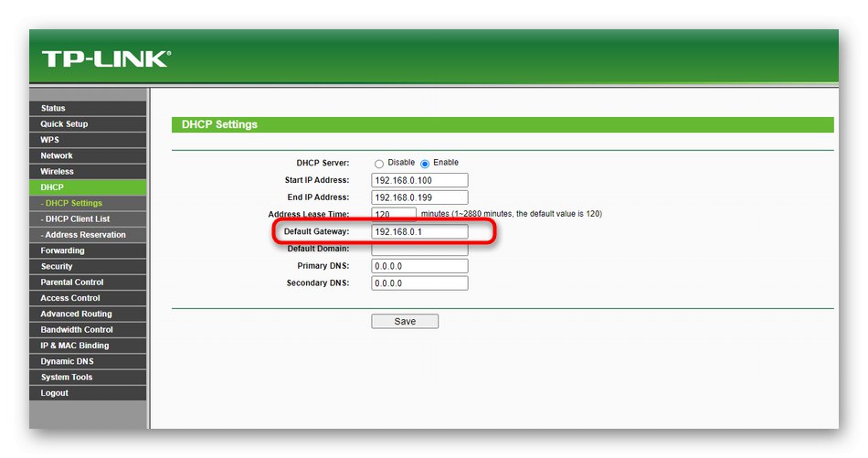Click the 'End IP Address:' label

318,197
